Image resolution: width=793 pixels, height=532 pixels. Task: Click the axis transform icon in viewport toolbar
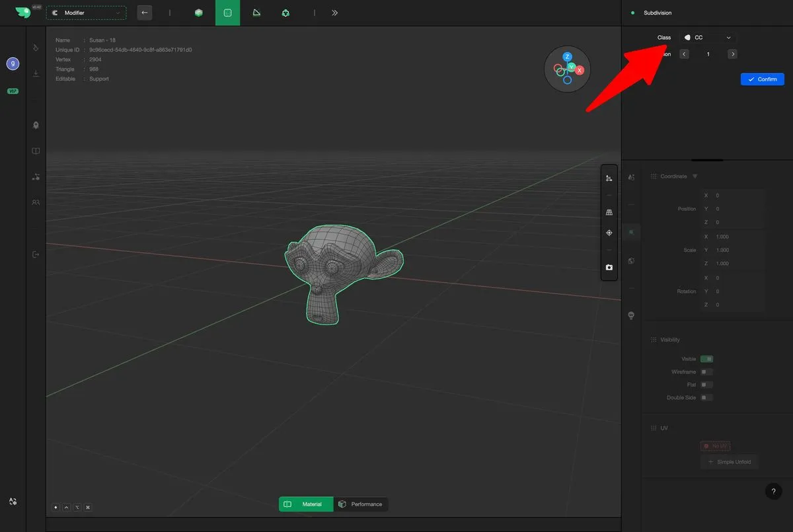(609, 178)
